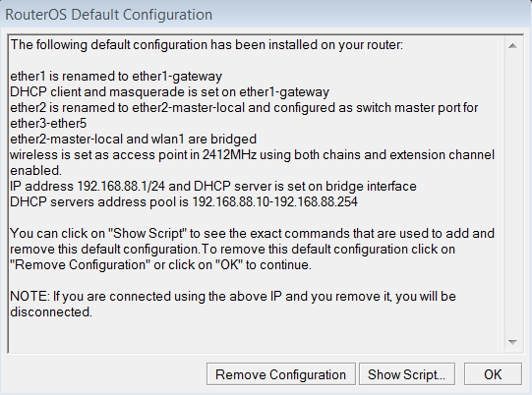
Task: Click the line with '"Remove Configuration" or click on "OK"'
Action: (x=160, y=264)
